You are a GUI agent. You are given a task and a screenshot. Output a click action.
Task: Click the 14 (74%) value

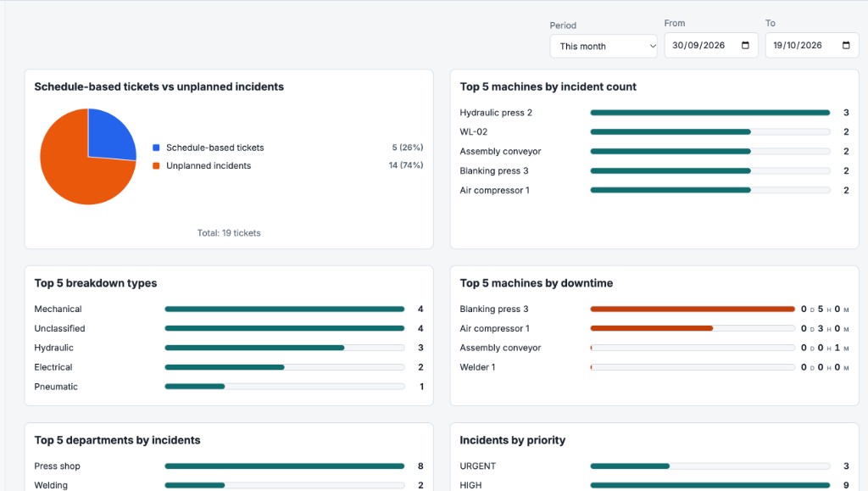(x=406, y=165)
